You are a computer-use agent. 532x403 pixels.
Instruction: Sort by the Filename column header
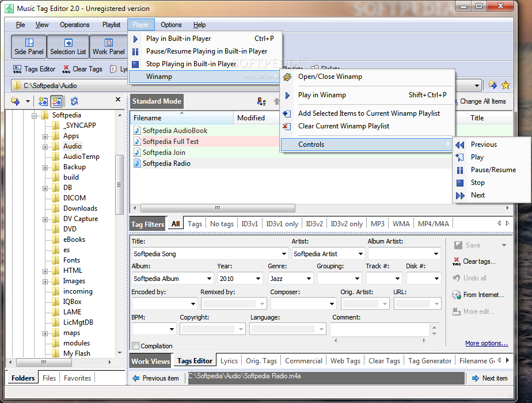(182, 117)
